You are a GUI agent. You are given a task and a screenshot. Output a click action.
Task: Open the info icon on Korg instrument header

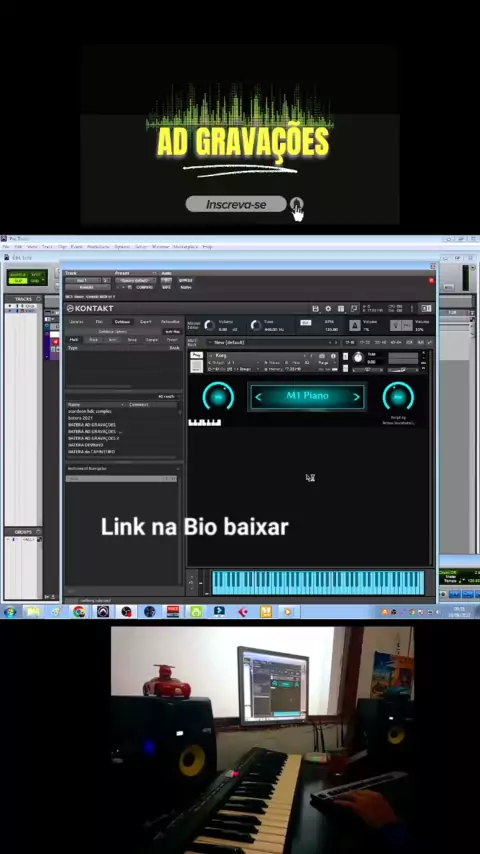pos(333,356)
